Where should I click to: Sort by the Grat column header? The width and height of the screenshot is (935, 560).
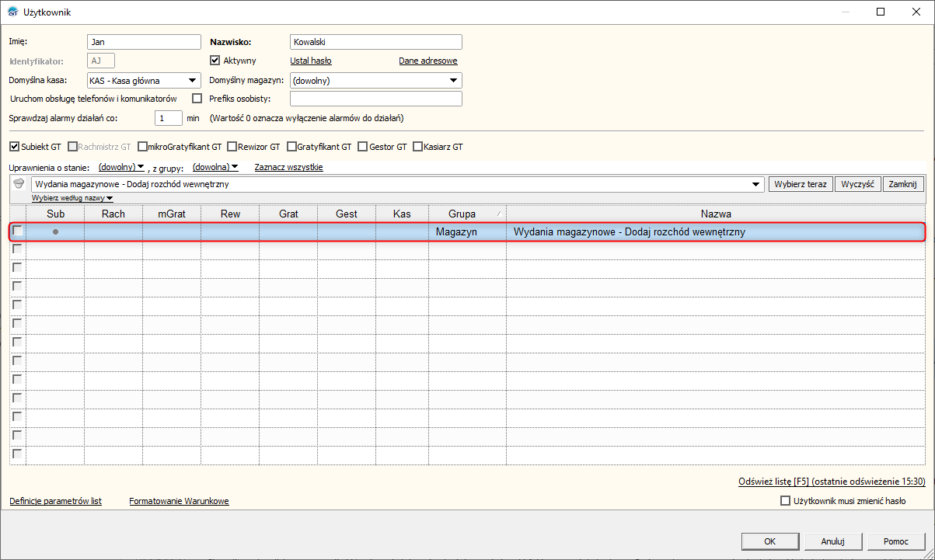(288, 214)
